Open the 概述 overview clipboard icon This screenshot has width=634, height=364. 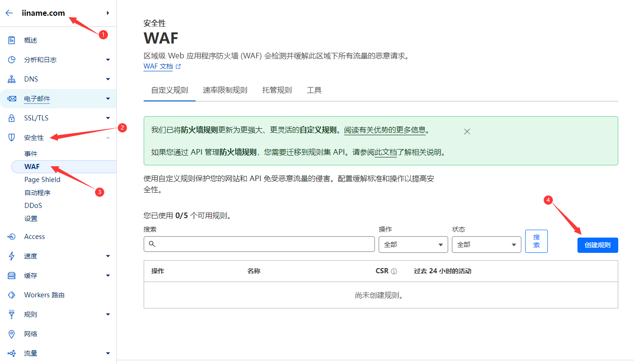pos(12,40)
